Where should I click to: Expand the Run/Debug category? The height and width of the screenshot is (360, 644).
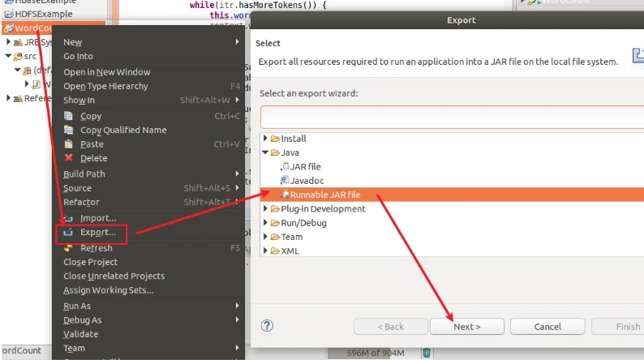[x=265, y=222]
